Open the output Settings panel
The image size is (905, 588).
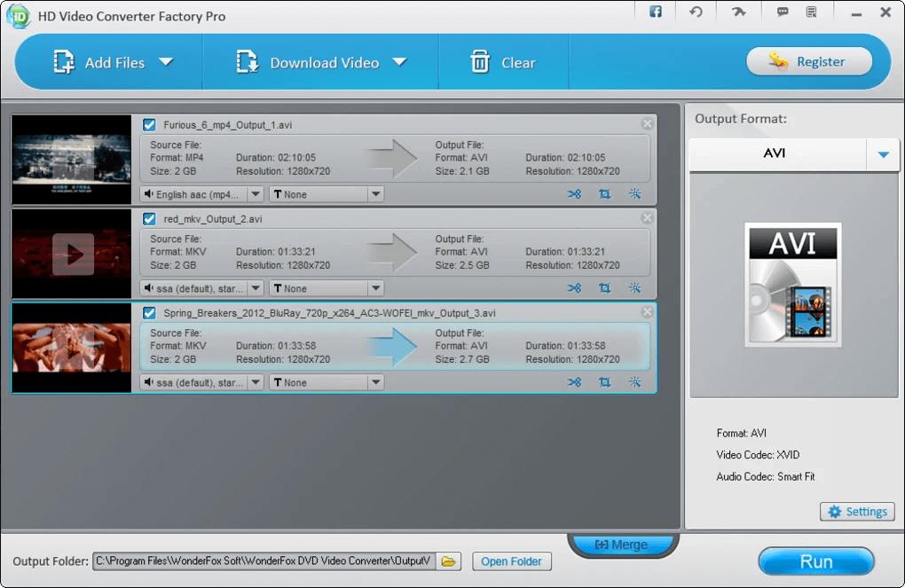856,511
